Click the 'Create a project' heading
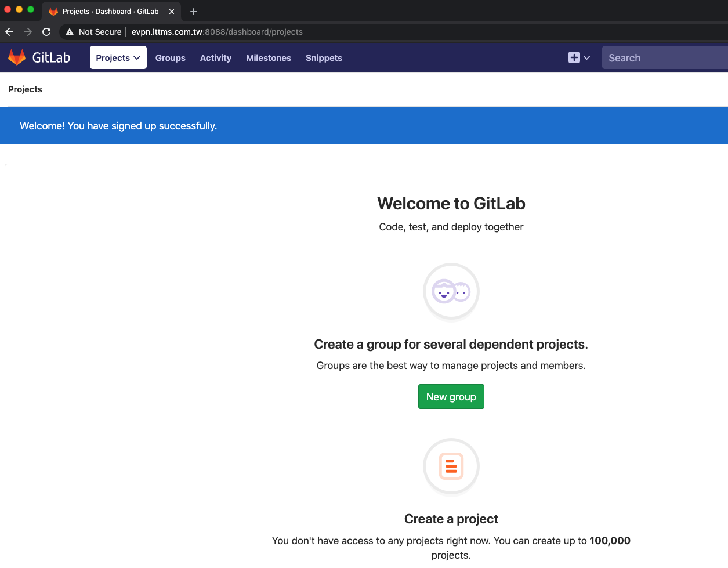The height and width of the screenshot is (568, 728). (451, 519)
